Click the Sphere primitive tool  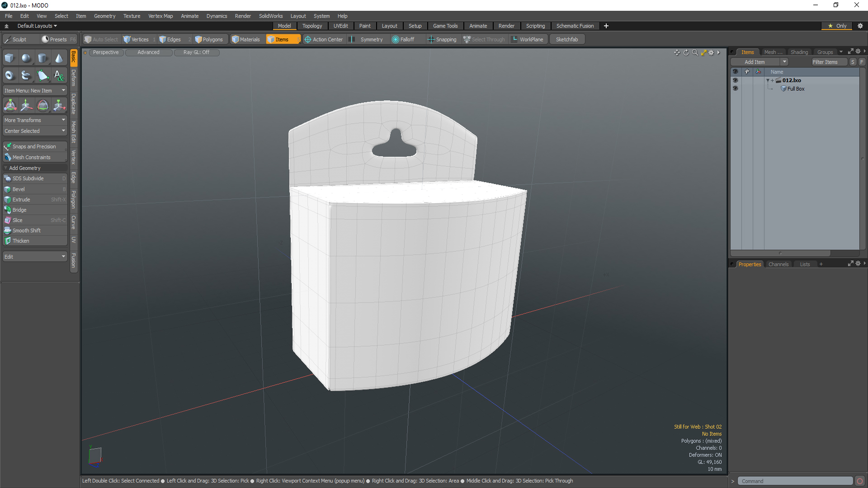tap(26, 58)
